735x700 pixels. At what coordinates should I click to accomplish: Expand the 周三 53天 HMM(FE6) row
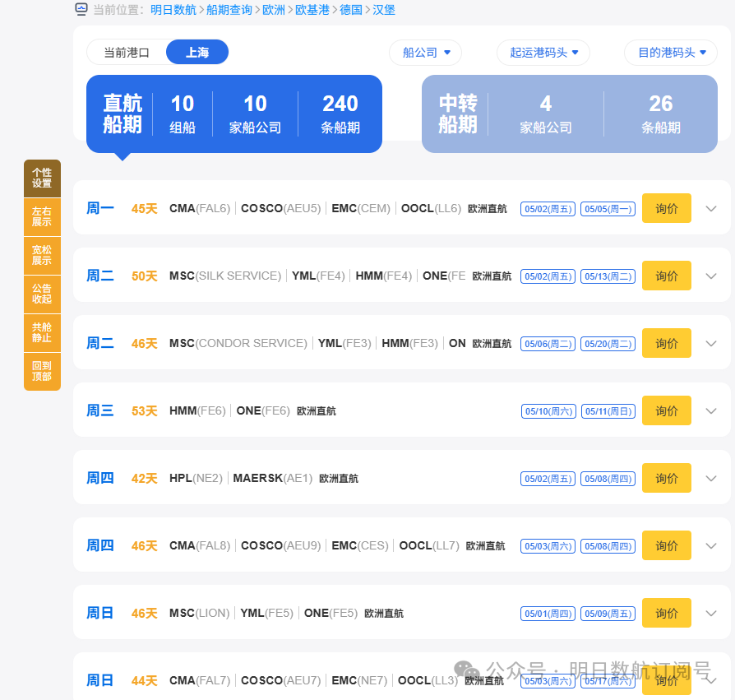click(711, 411)
